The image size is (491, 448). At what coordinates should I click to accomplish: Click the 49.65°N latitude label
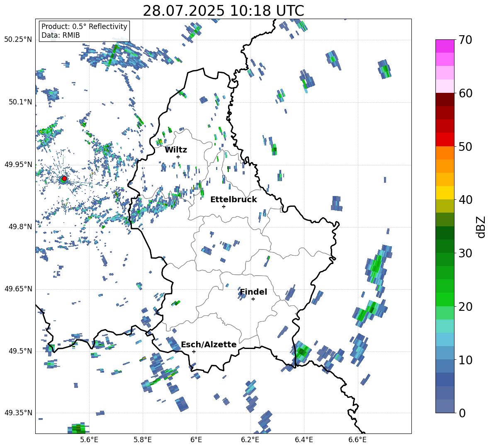pyautogui.click(x=18, y=289)
